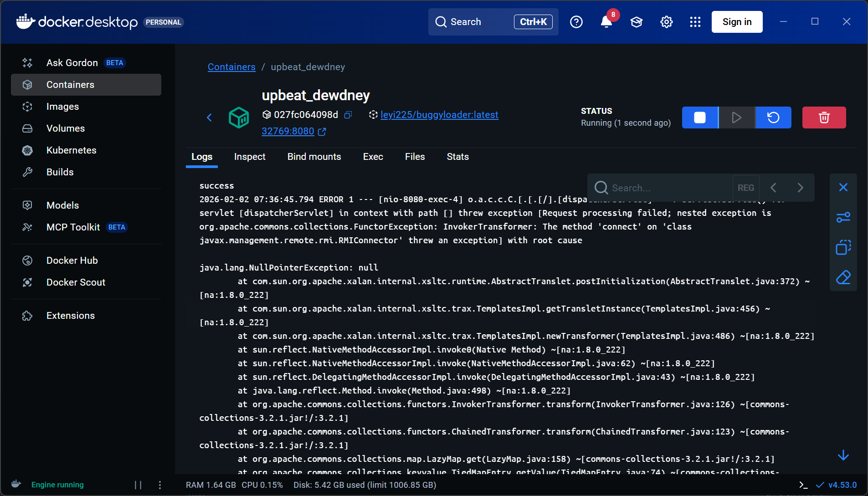Click Disk usage status text
Screen dimensions: 868x496
pyautogui.click(x=365, y=485)
